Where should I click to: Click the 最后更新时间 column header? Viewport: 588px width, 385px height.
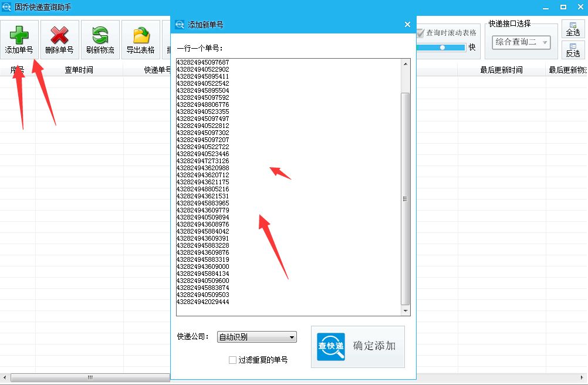[501, 70]
